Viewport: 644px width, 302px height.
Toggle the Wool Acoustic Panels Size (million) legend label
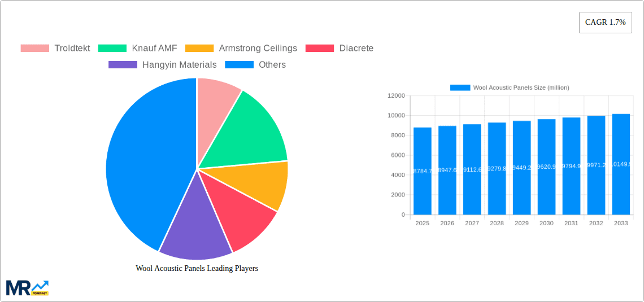pos(521,87)
